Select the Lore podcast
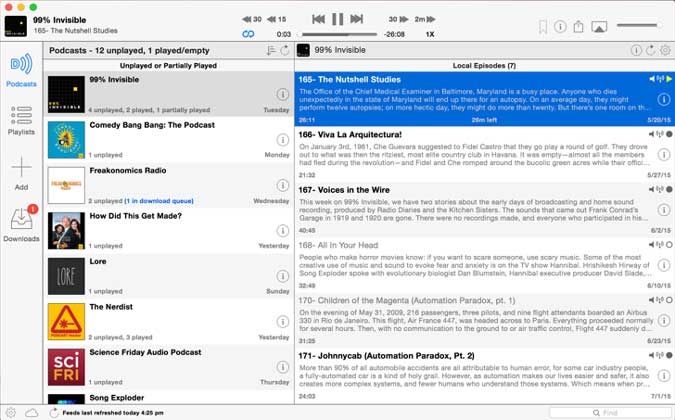675x420 pixels. [168, 276]
